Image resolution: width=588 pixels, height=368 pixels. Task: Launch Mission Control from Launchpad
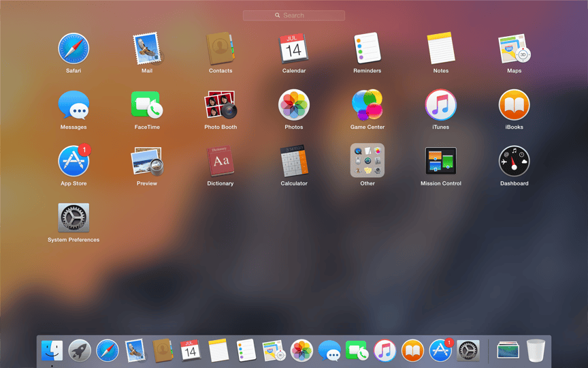(441, 161)
